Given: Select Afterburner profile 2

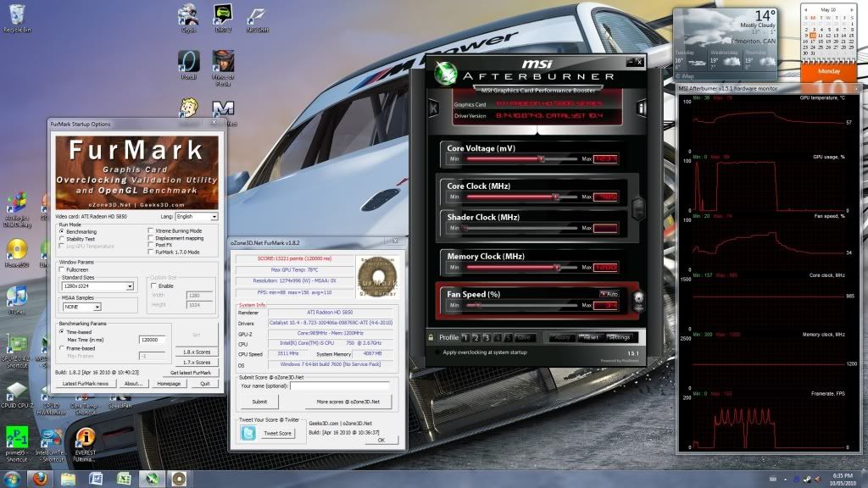Looking at the screenshot, I should 475,337.
